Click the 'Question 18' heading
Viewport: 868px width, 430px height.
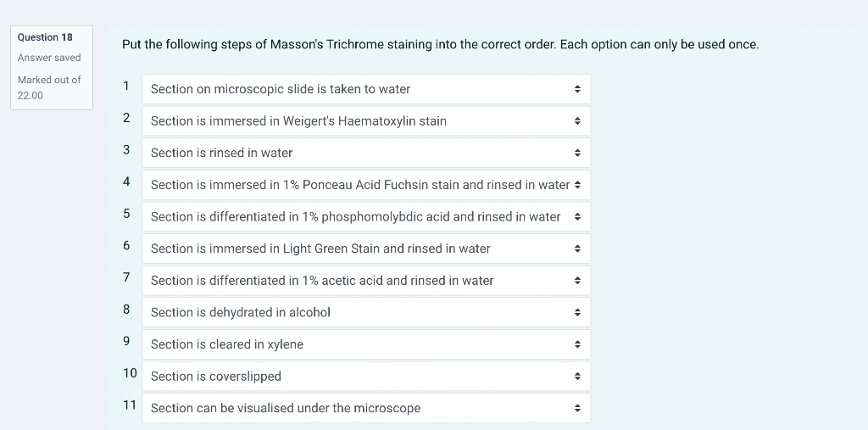pyautogui.click(x=45, y=37)
